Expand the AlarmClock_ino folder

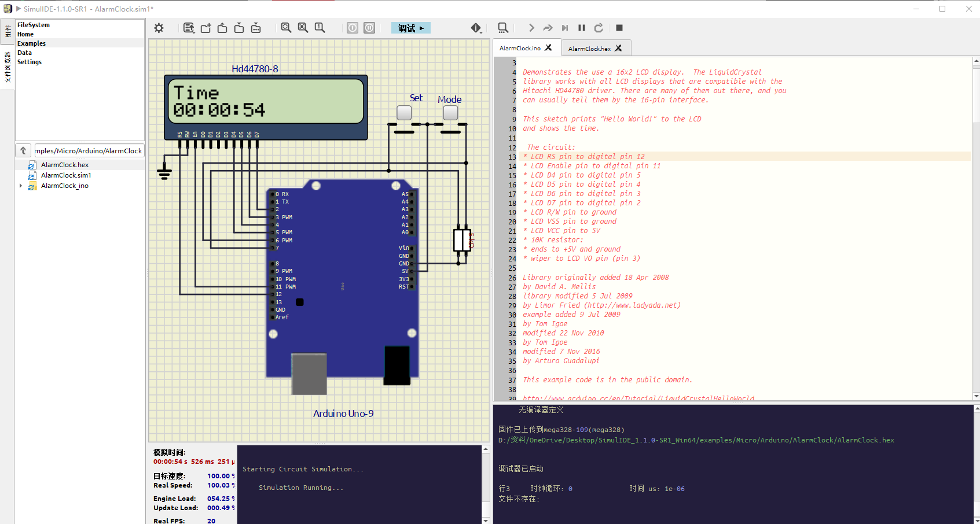21,186
